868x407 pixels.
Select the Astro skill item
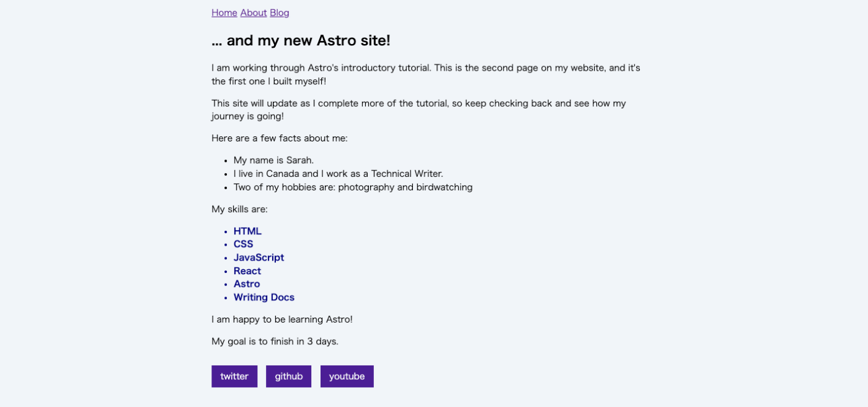click(247, 284)
